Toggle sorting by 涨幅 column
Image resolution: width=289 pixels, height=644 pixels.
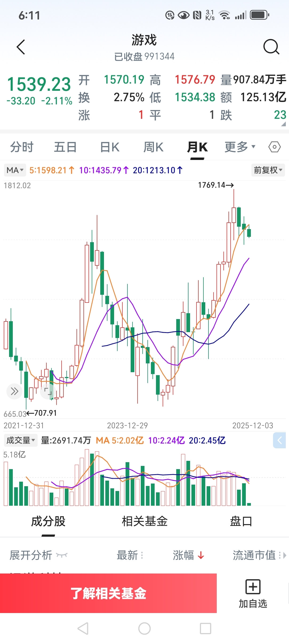[x=188, y=555]
